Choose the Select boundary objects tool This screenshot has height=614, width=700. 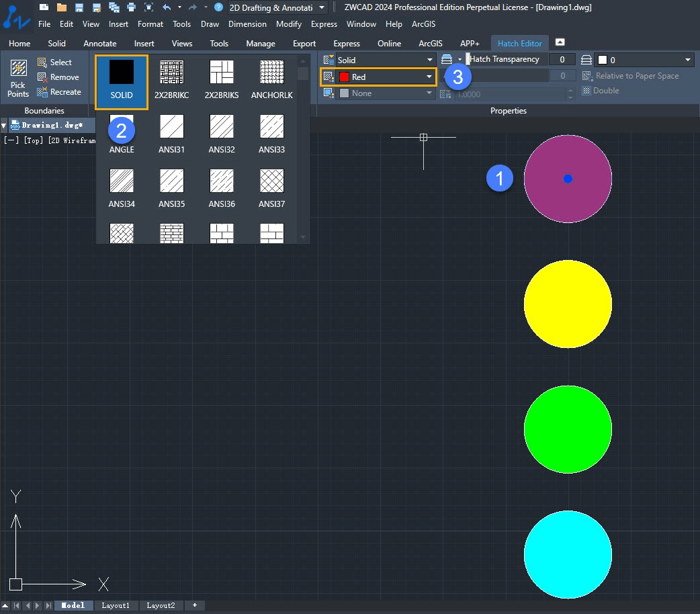click(x=54, y=62)
